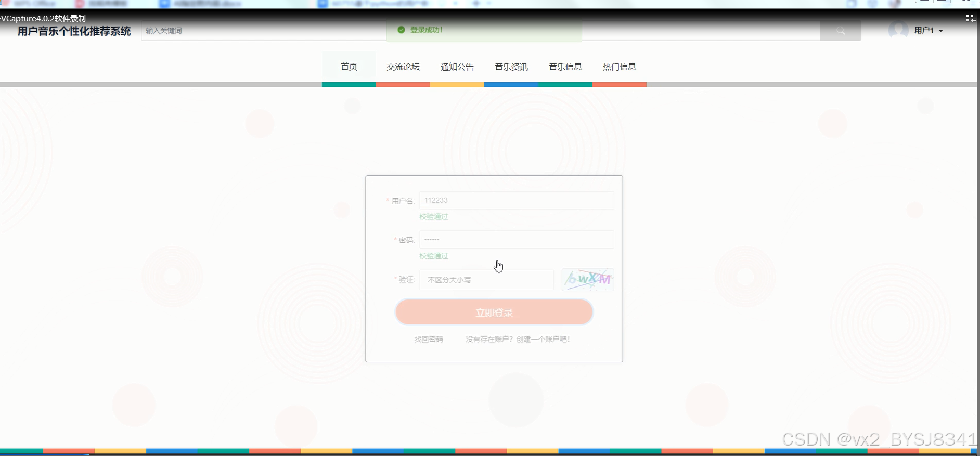Click the 密码 password field
The image size is (980, 456).
tap(517, 240)
